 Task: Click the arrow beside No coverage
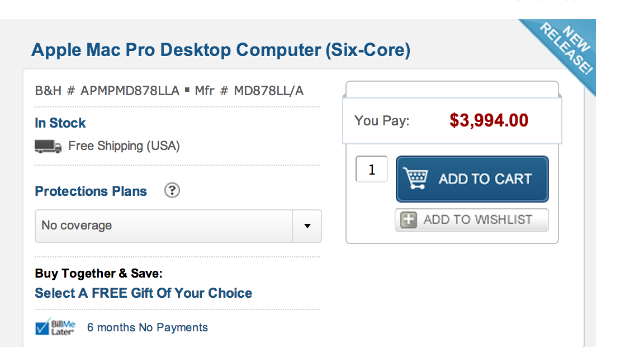pyautogui.click(x=307, y=226)
